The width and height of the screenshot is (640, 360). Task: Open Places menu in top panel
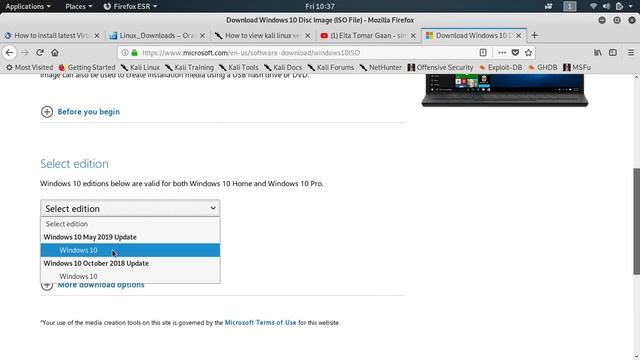pos(78,6)
